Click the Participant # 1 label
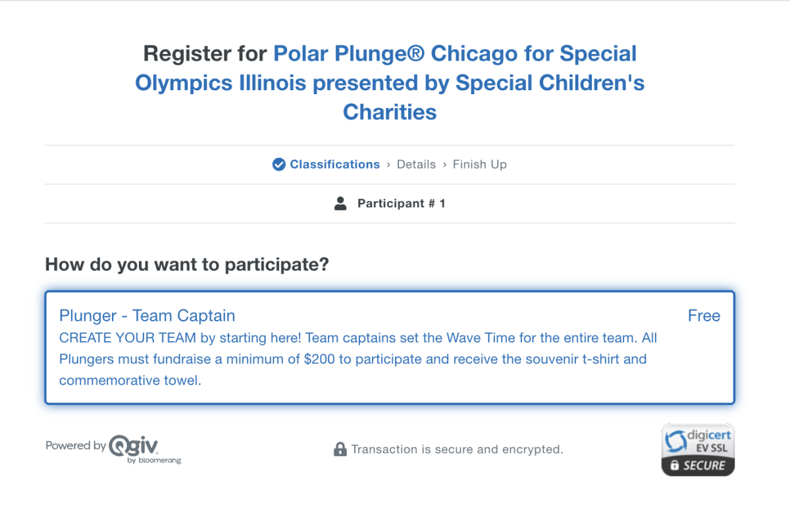This screenshot has height=532, width=790. pos(401,203)
